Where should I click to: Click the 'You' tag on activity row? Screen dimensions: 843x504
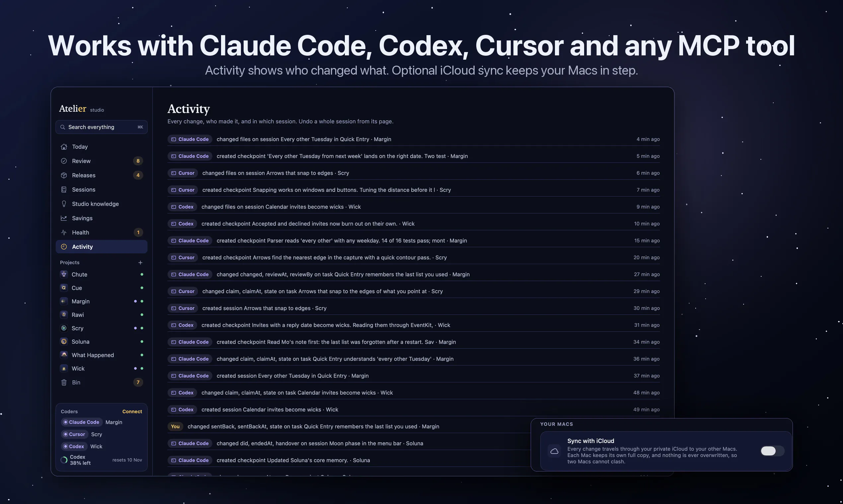click(x=175, y=426)
